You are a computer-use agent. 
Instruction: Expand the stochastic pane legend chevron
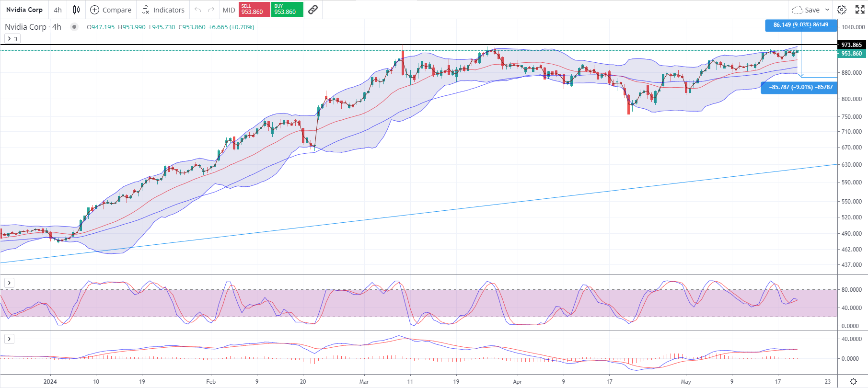(x=9, y=283)
